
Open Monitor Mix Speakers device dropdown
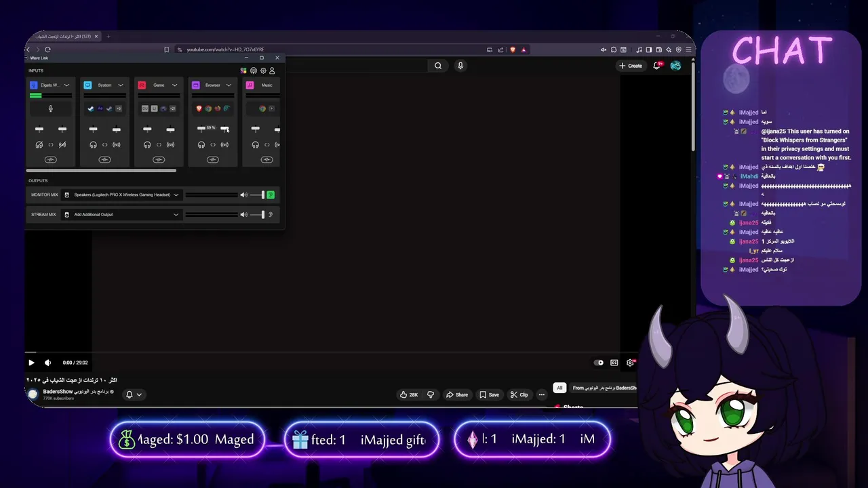coord(121,195)
